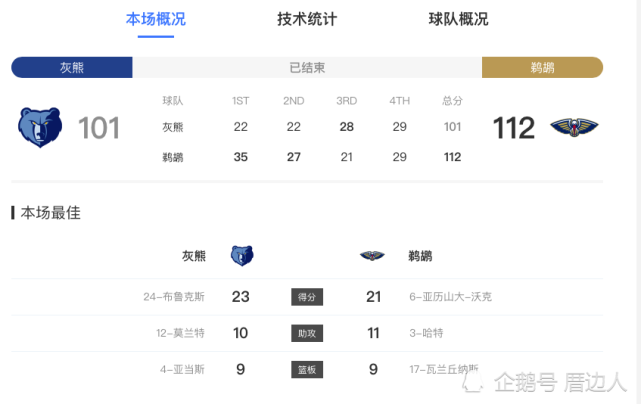Click the 篮板 stat badge
The height and width of the screenshot is (404, 641).
click(x=307, y=369)
